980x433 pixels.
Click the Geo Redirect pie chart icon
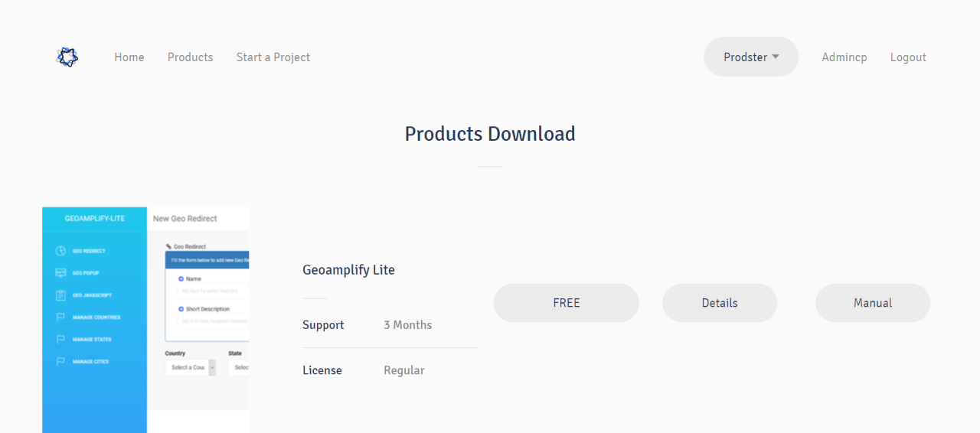pyautogui.click(x=60, y=251)
